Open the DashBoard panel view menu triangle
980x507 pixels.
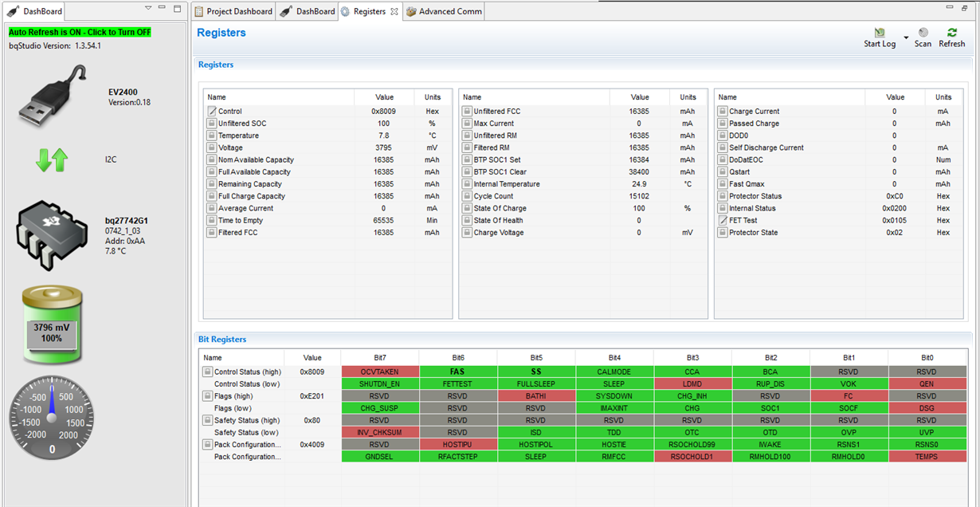(x=148, y=9)
